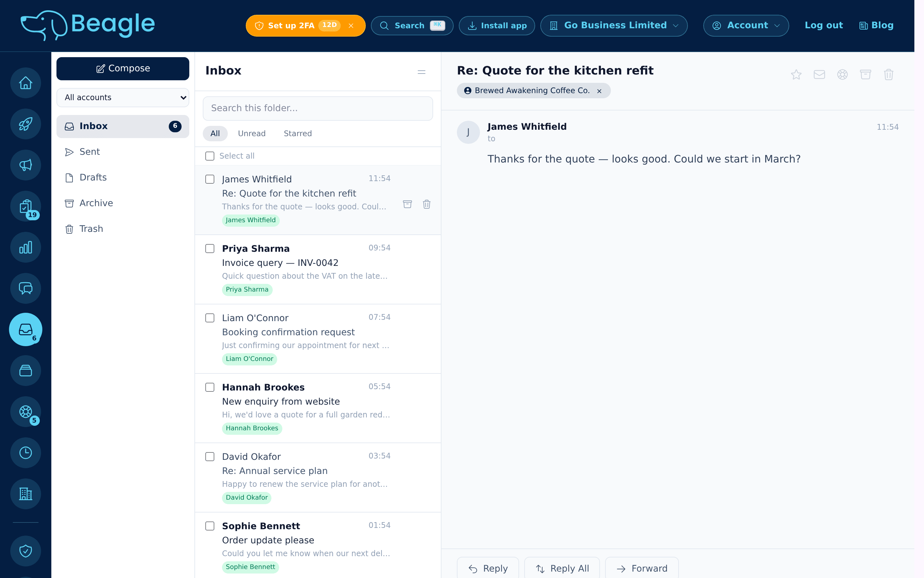Switch to the Unread filter tab
Screen dimensions: 924x578
pos(252,133)
